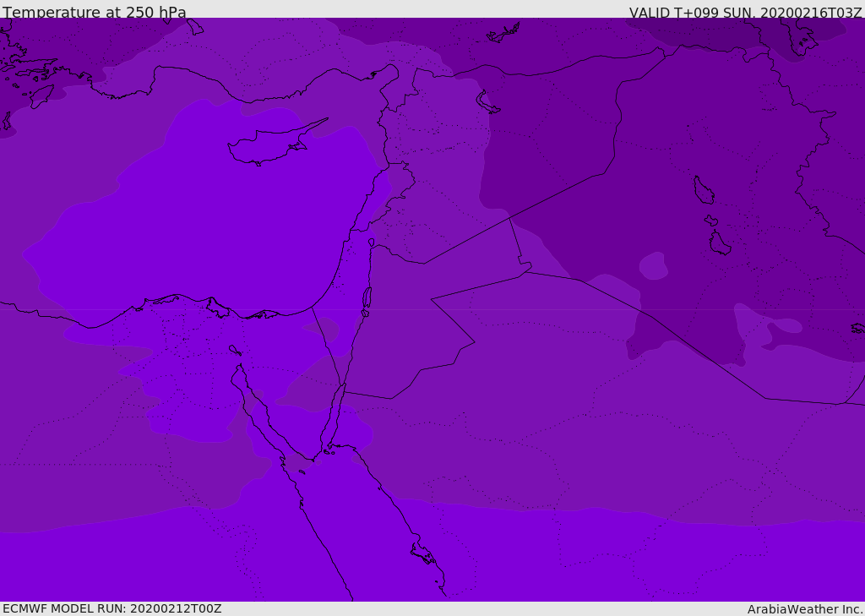Select Rhodes island near the Turkish coast

(41, 96)
